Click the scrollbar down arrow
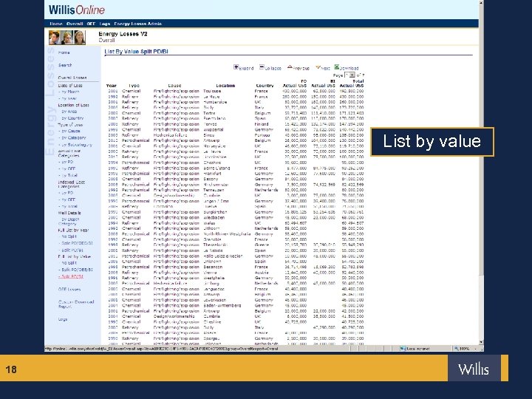This screenshot has width=532, height=399. [x=481, y=342]
